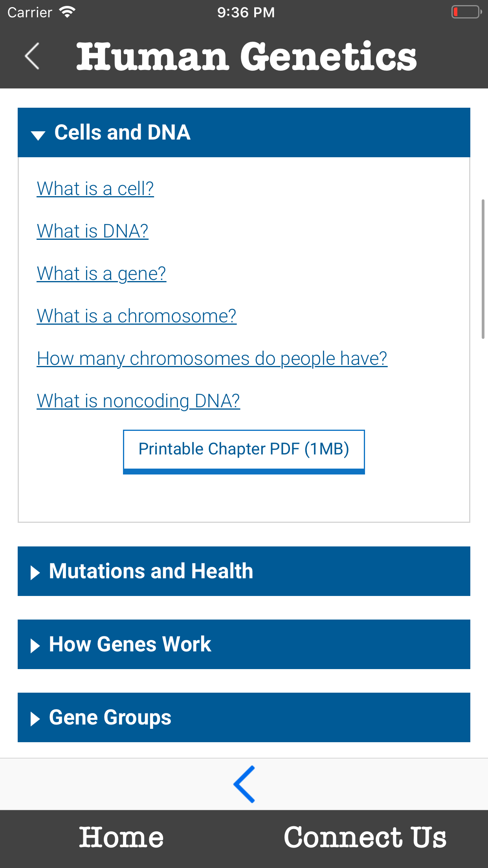Screen dimensions: 488x868
Task: Tap the back arrow in the header
Action: tap(32, 56)
